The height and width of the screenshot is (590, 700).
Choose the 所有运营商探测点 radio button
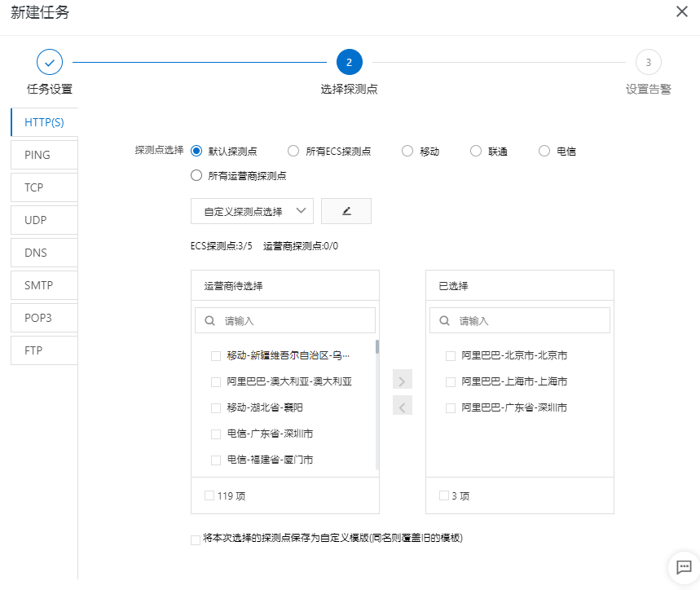pos(196,174)
